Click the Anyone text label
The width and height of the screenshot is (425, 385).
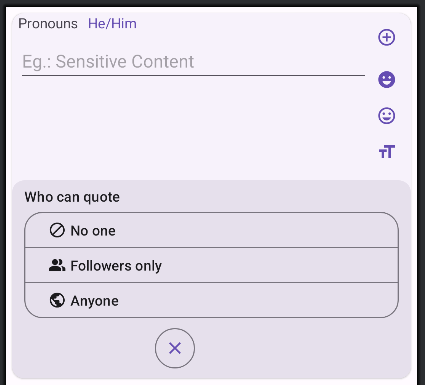point(95,301)
